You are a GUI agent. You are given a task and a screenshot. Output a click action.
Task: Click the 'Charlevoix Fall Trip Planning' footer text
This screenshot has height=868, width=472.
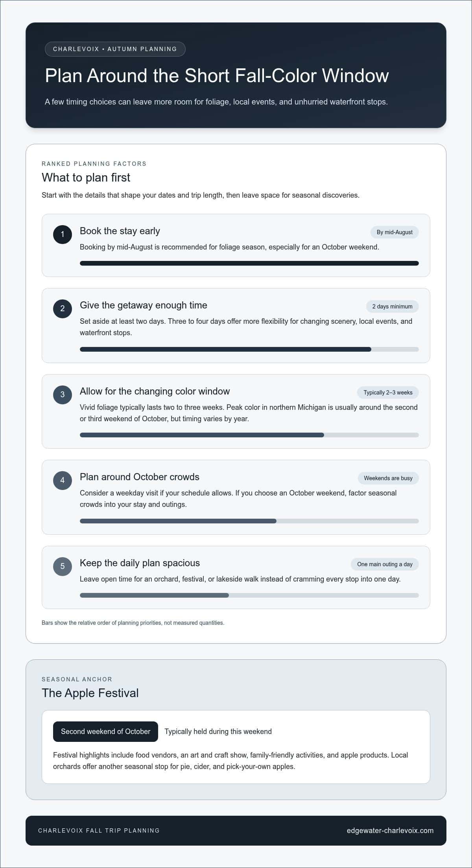[x=99, y=831]
